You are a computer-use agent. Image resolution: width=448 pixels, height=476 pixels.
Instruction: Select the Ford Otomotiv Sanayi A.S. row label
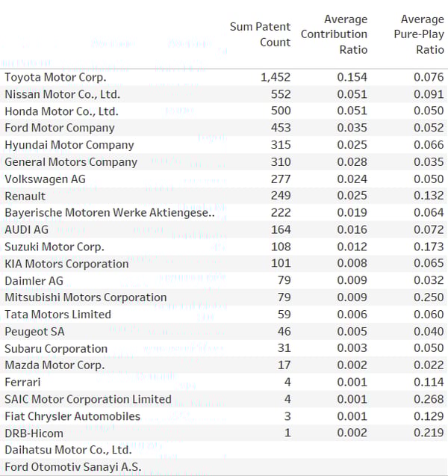73,466
